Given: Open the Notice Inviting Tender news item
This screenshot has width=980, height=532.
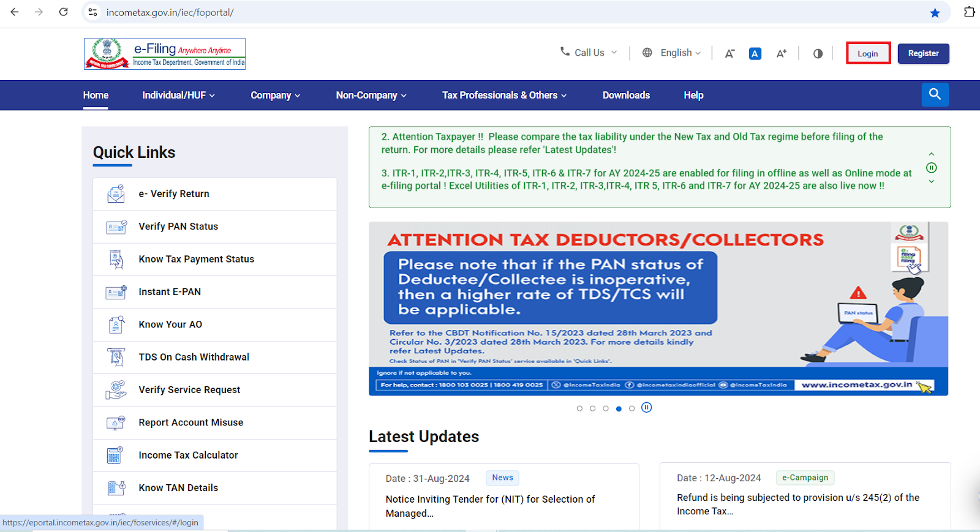Looking at the screenshot, I should (x=490, y=506).
